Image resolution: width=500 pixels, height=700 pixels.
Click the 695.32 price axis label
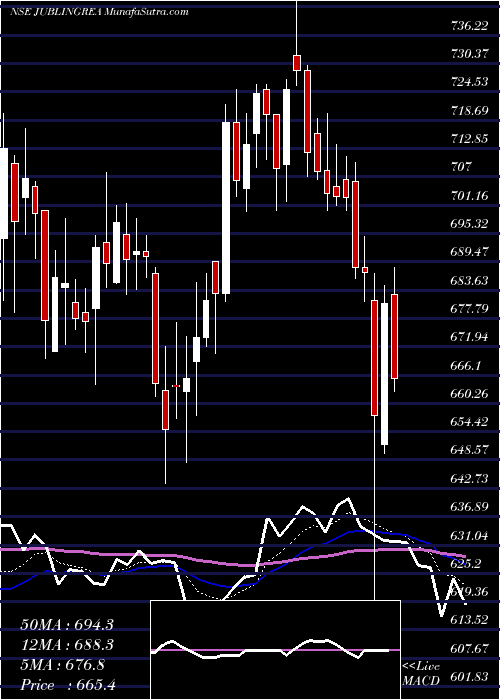469,224
